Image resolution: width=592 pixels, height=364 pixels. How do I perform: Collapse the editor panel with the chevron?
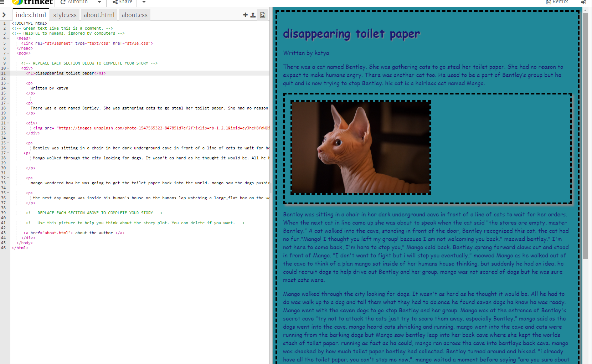pos(5,15)
